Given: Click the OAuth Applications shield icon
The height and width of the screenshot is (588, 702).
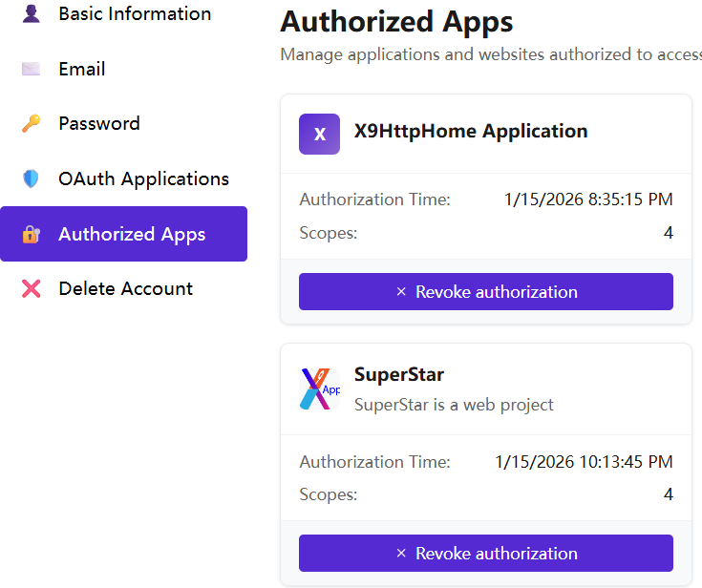Looking at the screenshot, I should coord(31,178).
